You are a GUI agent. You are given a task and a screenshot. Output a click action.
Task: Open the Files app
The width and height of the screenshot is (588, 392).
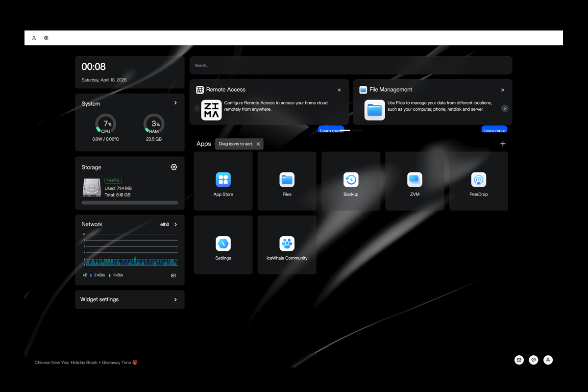click(x=287, y=181)
